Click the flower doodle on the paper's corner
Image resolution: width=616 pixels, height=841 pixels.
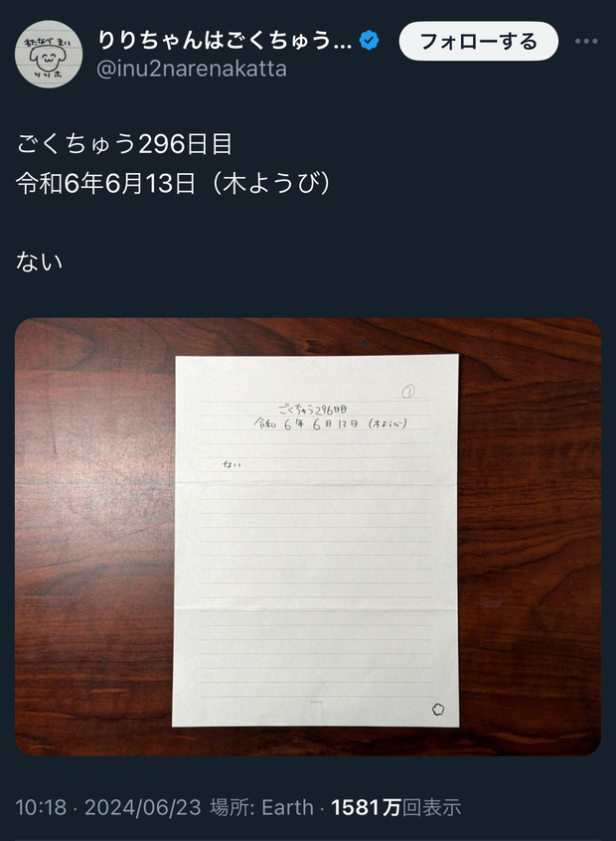[x=438, y=709]
